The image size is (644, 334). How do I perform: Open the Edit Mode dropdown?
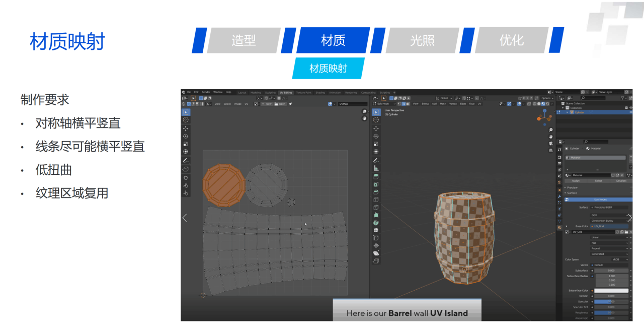tap(385, 104)
